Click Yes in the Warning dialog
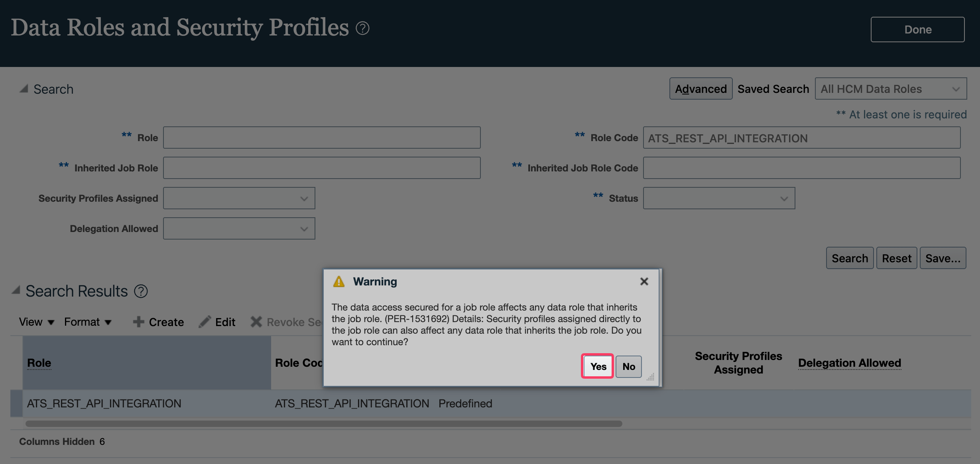Image resolution: width=980 pixels, height=464 pixels. (598, 366)
